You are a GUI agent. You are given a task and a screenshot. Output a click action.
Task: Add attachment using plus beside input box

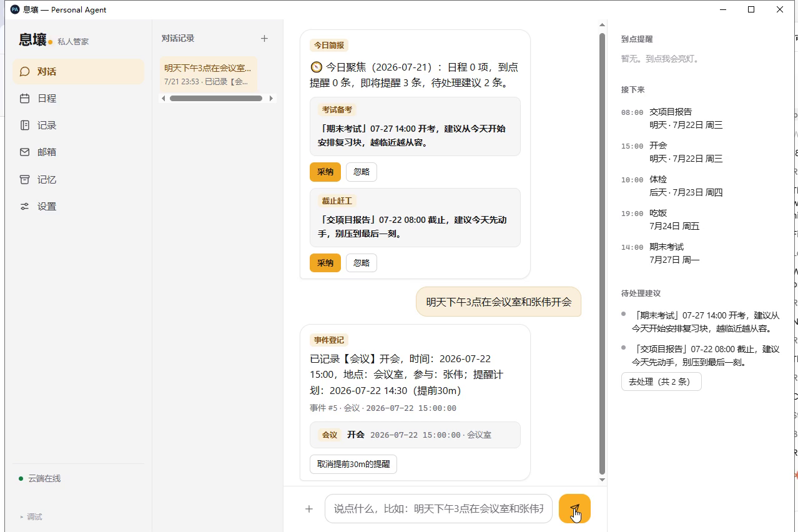tap(309, 509)
